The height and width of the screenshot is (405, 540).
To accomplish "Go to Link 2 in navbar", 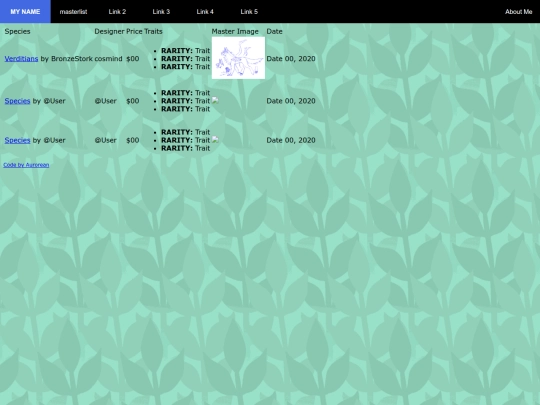I will click(x=117, y=11).
